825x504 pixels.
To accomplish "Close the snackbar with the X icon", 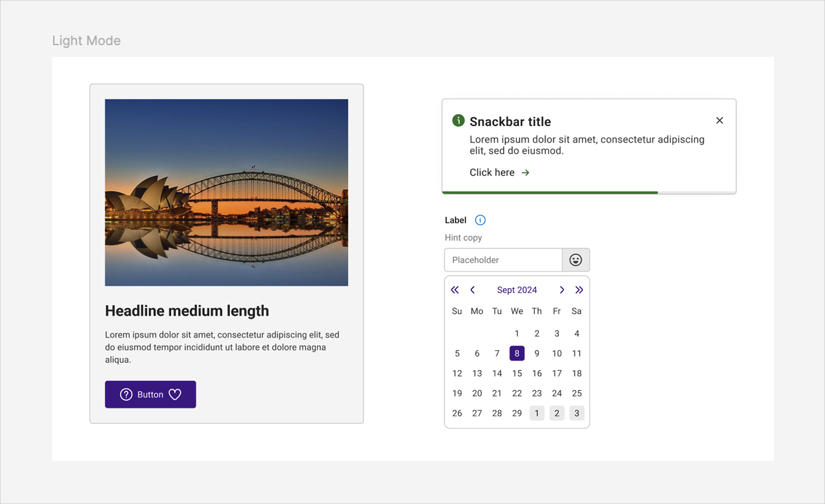I will [x=719, y=121].
